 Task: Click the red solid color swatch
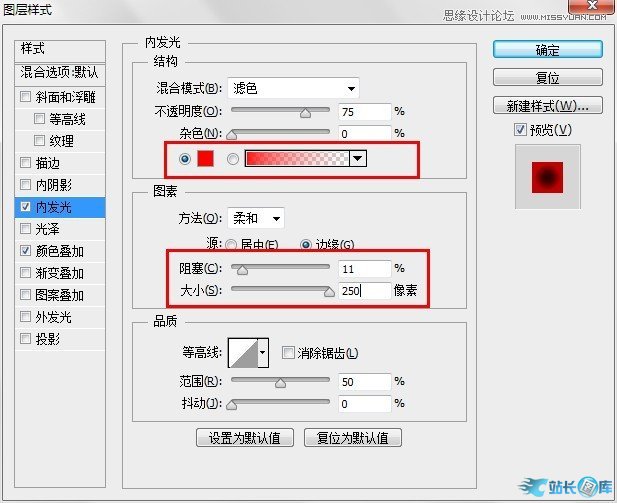point(207,158)
